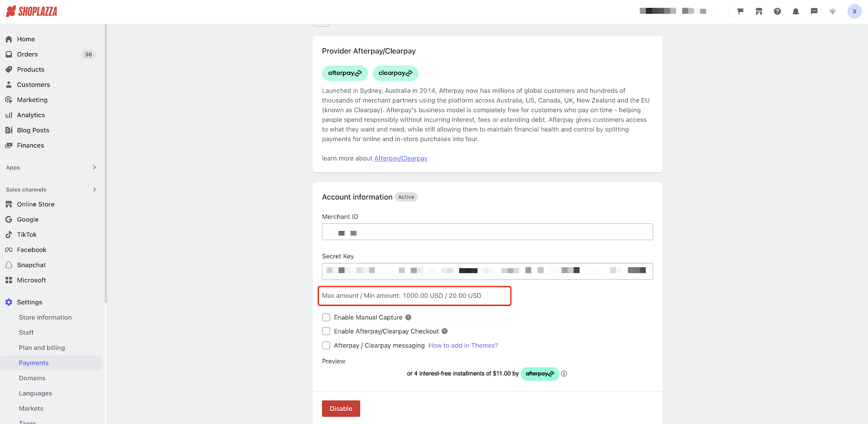Open the flag icon in top bar
Image resolution: width=868 pixels, height=424 pixels.
coord(741,11)
